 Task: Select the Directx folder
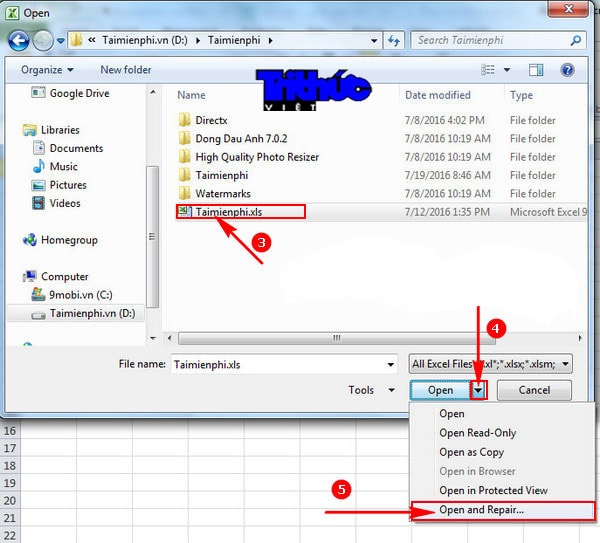point(211,121)
